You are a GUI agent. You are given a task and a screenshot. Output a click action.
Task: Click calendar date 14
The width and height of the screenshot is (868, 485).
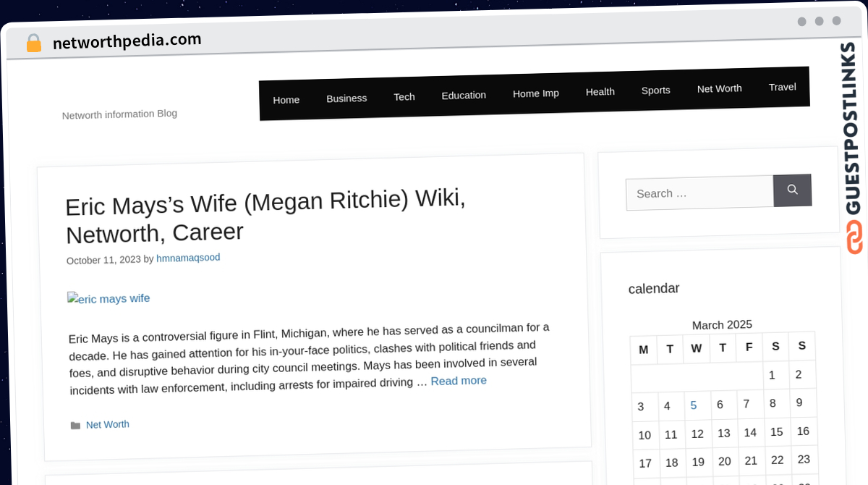coord(750,433)
